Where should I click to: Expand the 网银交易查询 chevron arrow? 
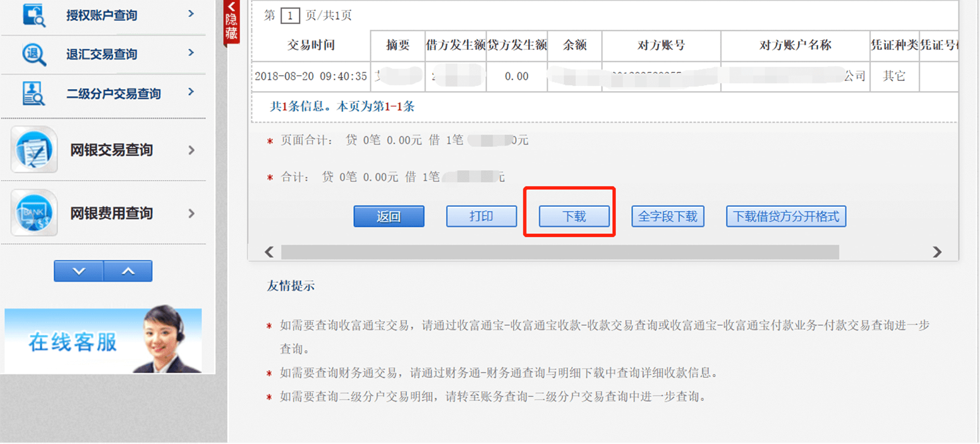(191, 151)
